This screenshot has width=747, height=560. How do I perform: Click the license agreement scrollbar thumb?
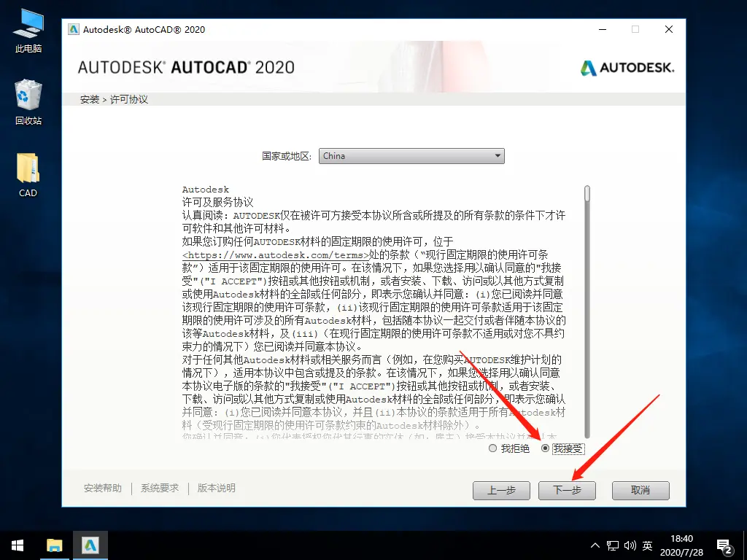pos(587,193)
